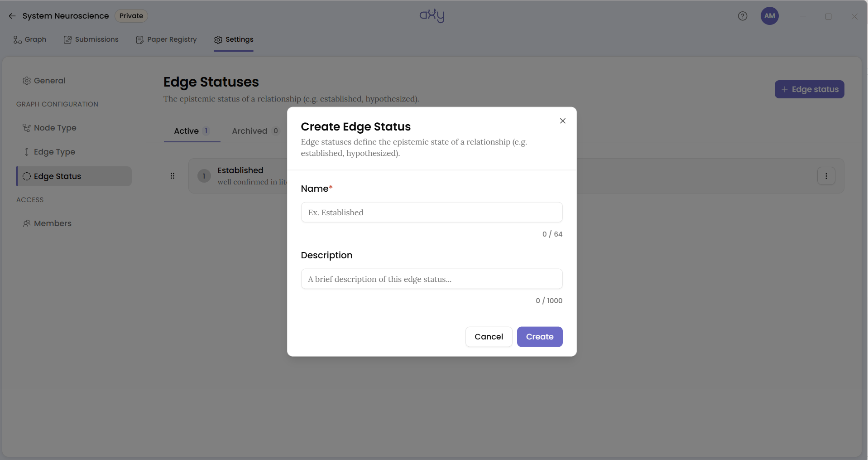Image resolution: width=868 pixels, height=460 pixels.
Task: Click the Paper Registry tab icon
Action: 140,40
